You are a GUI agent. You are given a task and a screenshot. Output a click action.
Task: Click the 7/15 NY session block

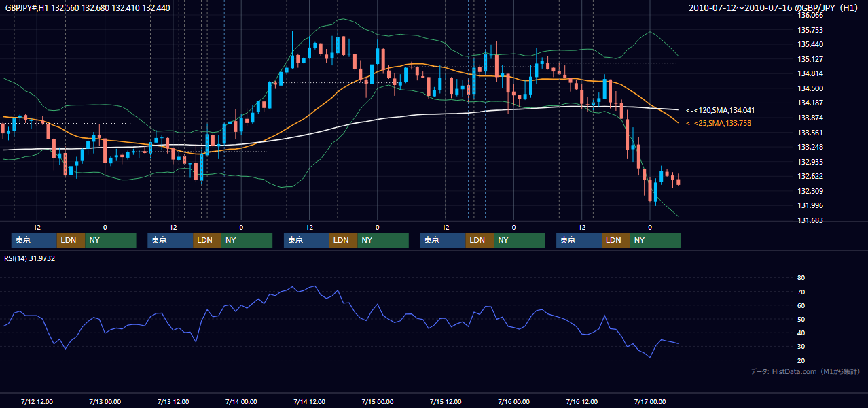[x=520, y=240]
